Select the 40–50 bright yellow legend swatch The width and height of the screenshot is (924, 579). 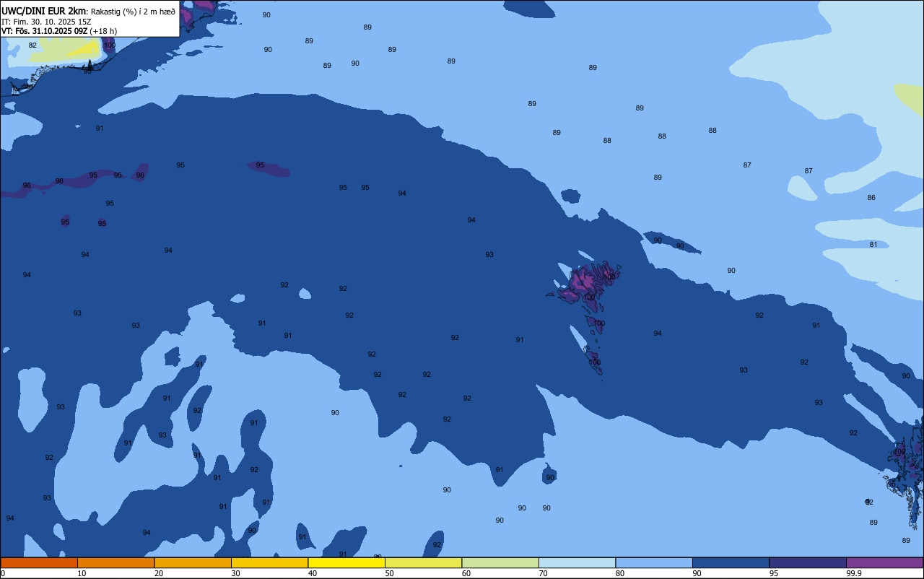coord(346,562)
